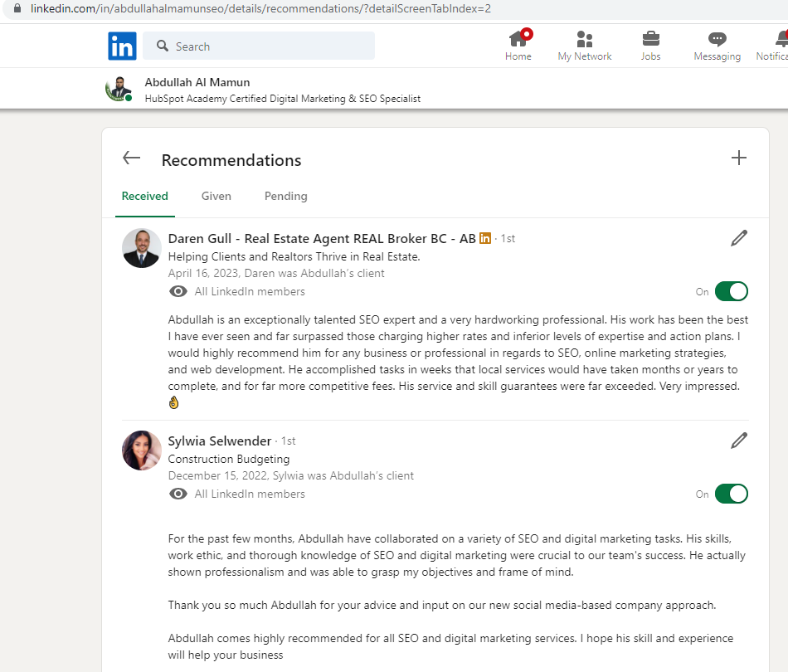This screenshot has width=788, height=672.
Task: Click the LinkedIn premium badge beside Daren Gull
Action: coord(485,238)
